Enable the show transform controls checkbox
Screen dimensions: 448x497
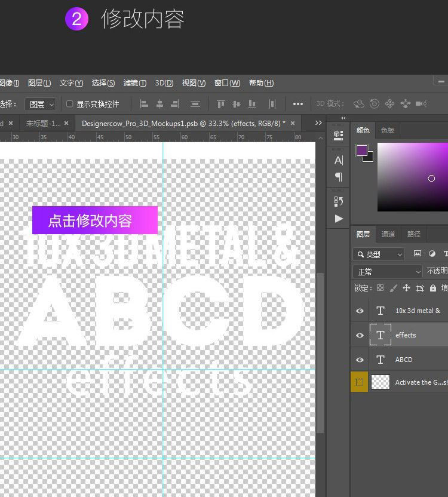70,104
